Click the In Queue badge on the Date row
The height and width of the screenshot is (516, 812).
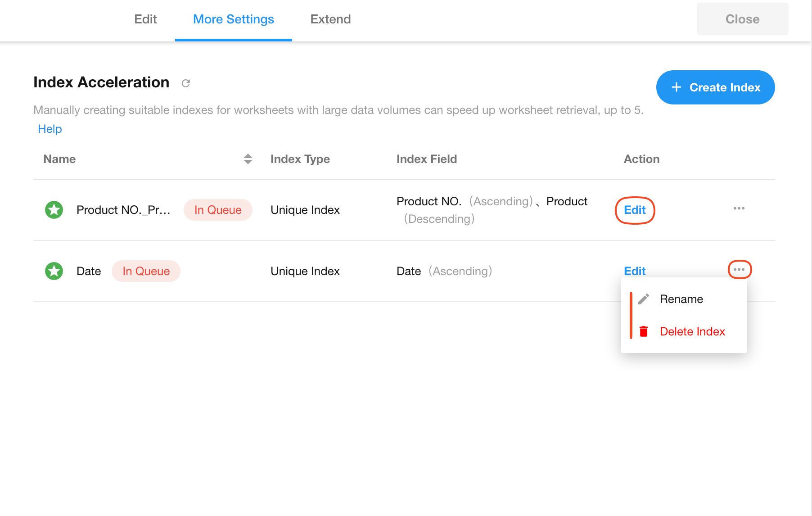(146, 271)
